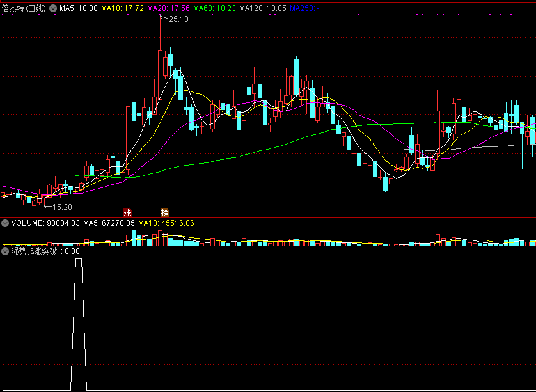536x392 pixels.
Task: Expand the main chart indicator dropdown
Action: click(53, 8)
